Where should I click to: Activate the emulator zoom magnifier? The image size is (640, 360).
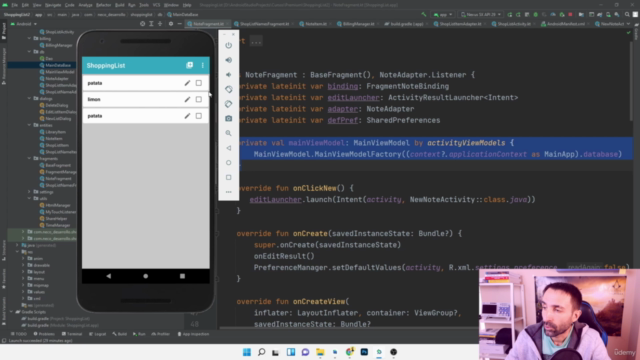(x=229, y=133)
